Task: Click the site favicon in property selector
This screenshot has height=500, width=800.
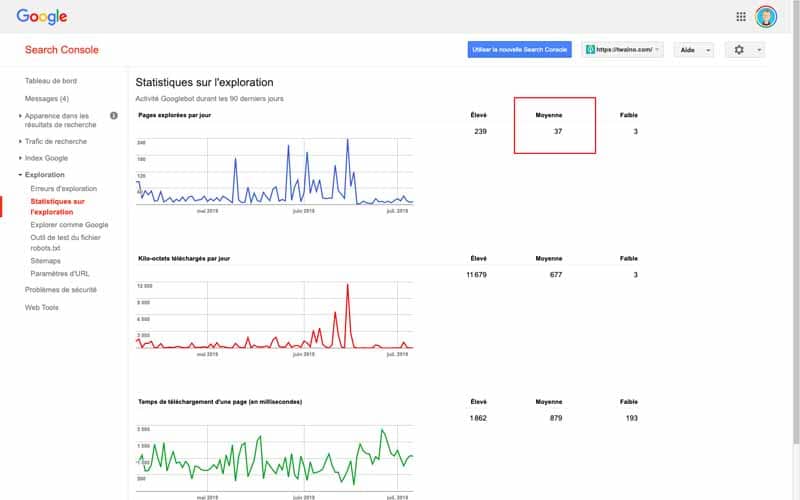Action: [590, 49]
